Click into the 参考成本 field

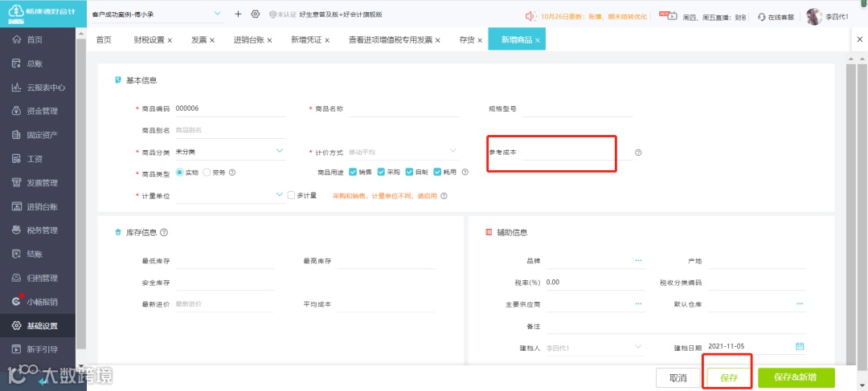click(x=577, y=152)
